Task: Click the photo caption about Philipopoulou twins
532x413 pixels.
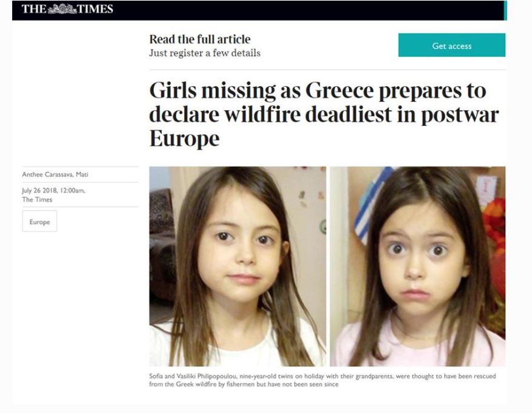Action: click(322, 380)
